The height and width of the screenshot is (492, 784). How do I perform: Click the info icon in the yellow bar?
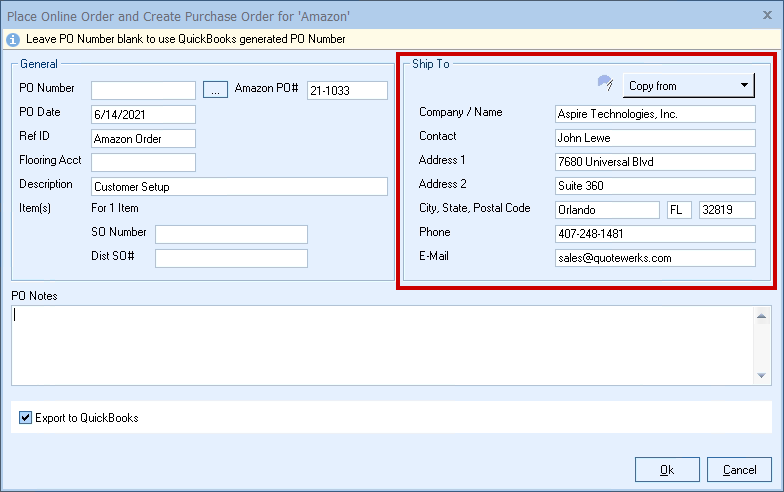point(12,39)
